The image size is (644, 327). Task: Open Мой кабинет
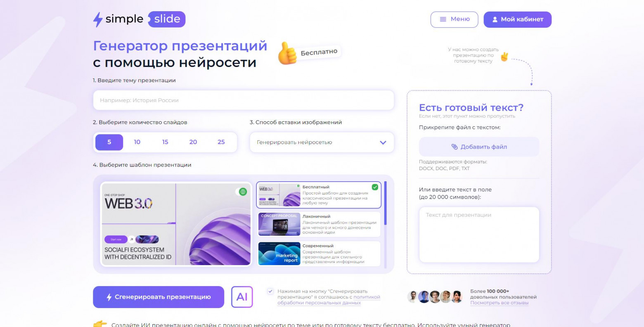coord(517,19)
